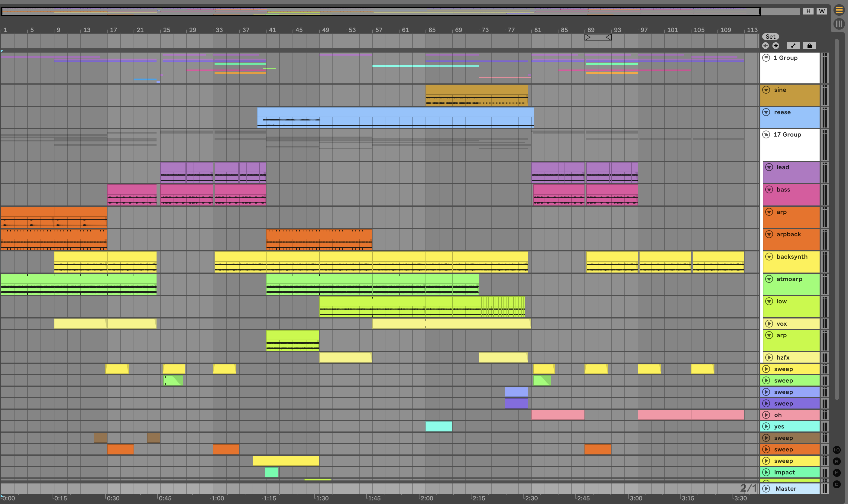Toggle the Returns (R) section visibility
The image size is (848, 504).
point(837,461)
